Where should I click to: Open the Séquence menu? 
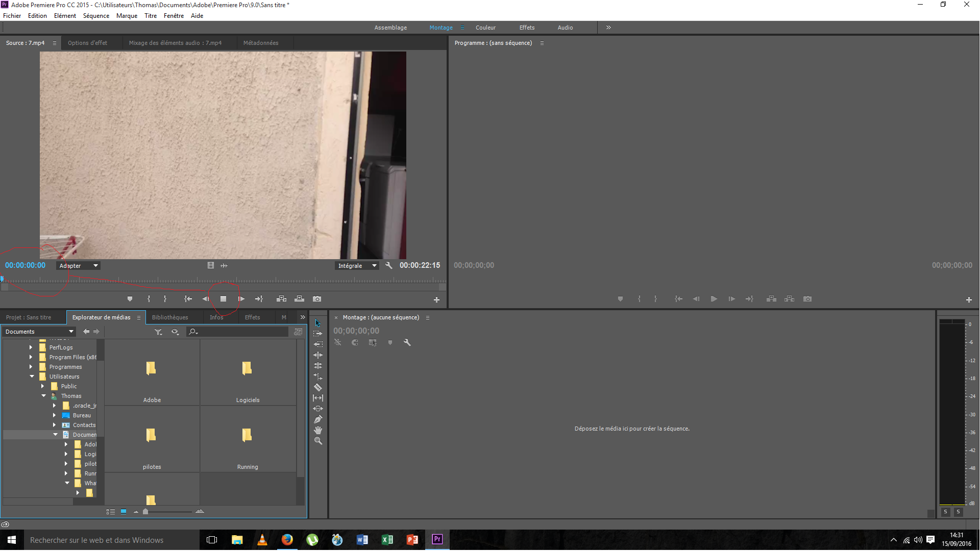pyautogui.click(x=96, y=16)
